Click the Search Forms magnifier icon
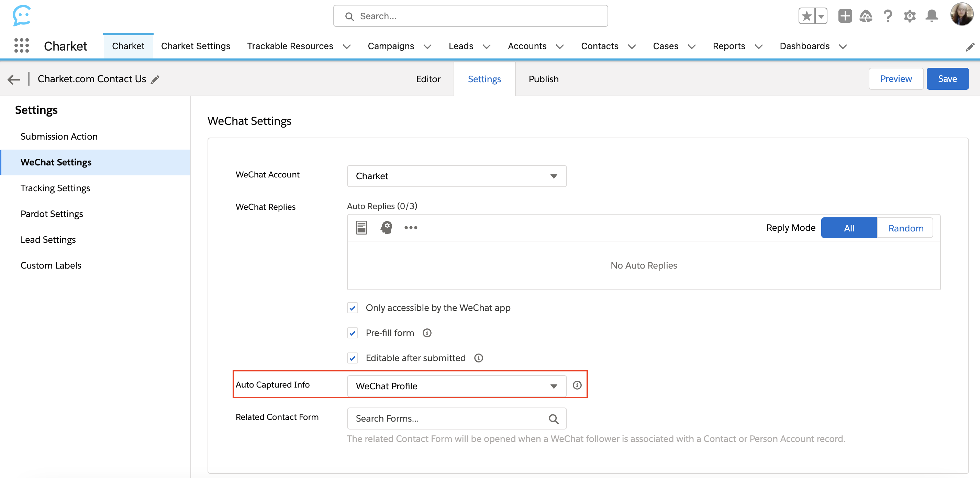This screenshot has width=980, height=478. point(554,419)
